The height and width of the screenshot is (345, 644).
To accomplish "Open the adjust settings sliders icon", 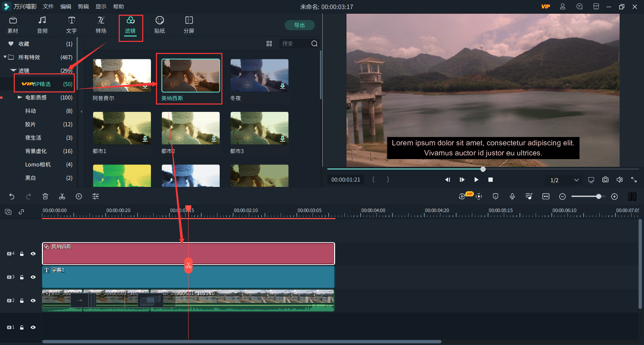I will click(x=96, y=197).
